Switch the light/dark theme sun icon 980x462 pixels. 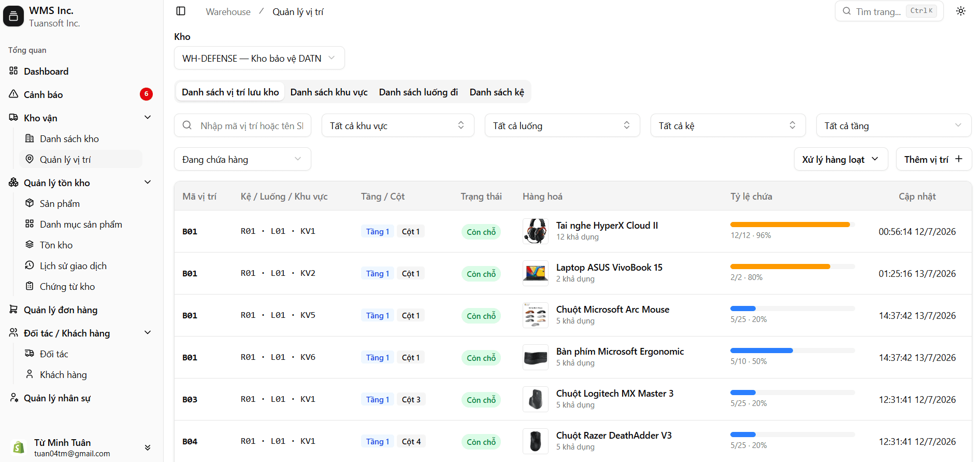961,11
